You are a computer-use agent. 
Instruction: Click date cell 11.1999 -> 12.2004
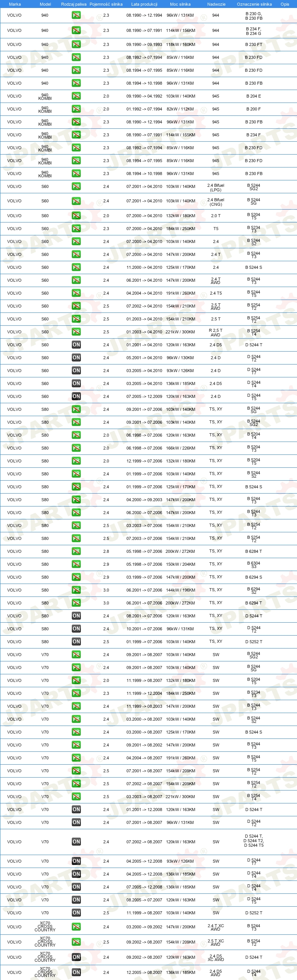click(144, 693)
